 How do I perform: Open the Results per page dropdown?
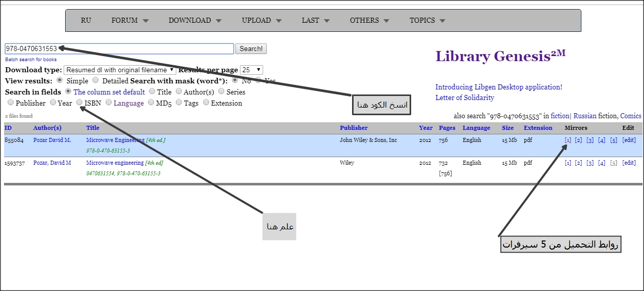(x=252, y=70)
